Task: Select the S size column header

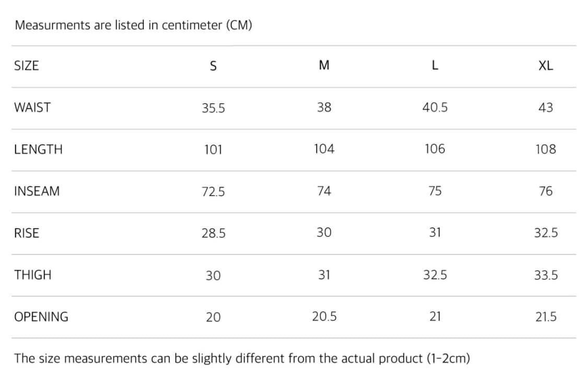Action: tap(213, 66)
